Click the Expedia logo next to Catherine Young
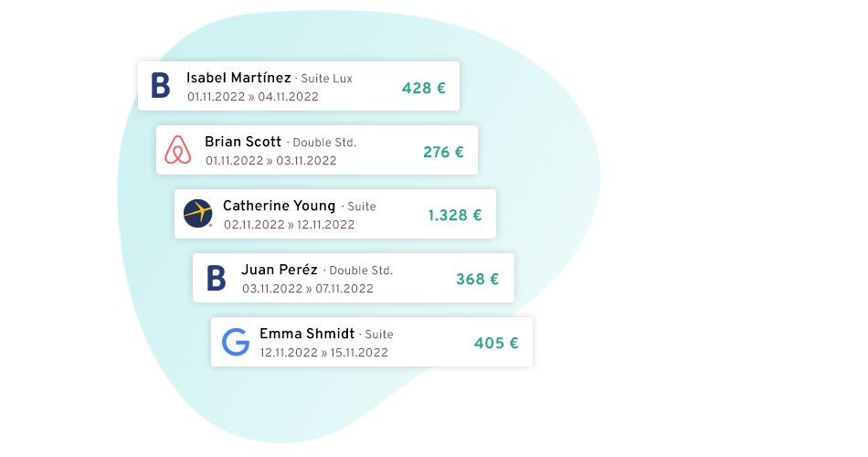This screenshot has height=457, width=868. tap(197, 214)
